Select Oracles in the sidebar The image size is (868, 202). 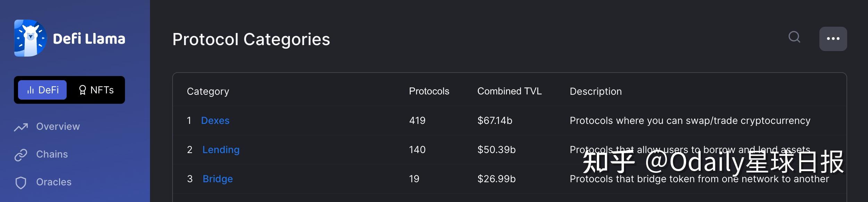point(54,182)
